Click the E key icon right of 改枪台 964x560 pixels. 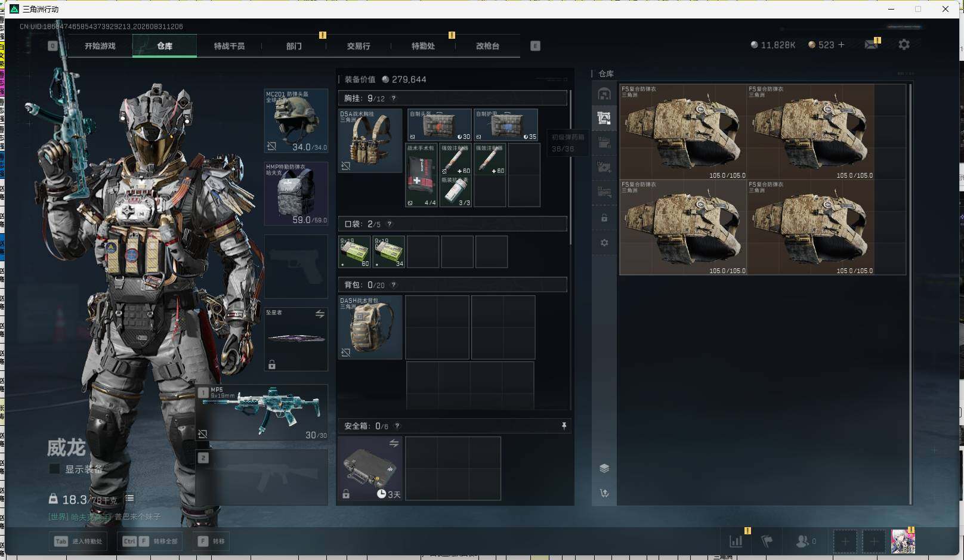[x=535, y=46]
